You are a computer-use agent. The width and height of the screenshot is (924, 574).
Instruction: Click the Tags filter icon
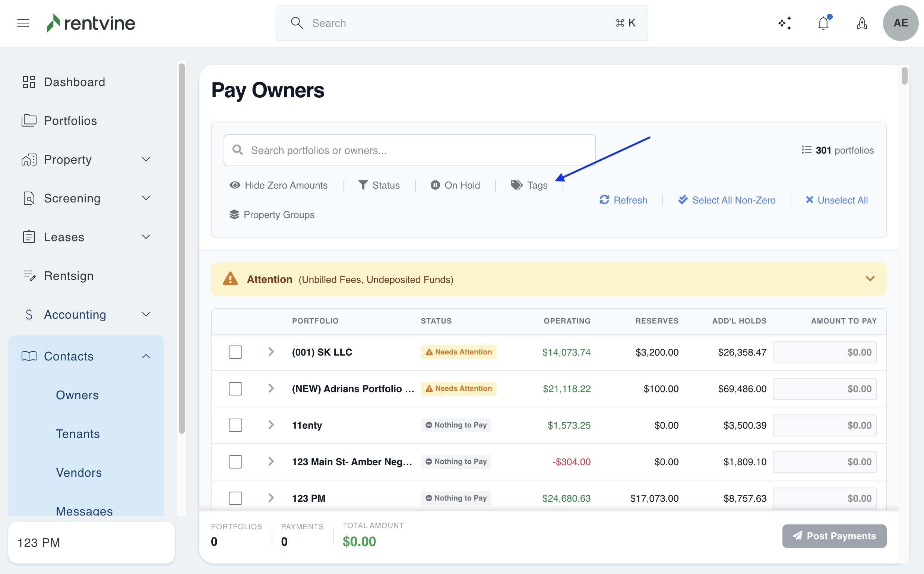click(x=516, y=185)
